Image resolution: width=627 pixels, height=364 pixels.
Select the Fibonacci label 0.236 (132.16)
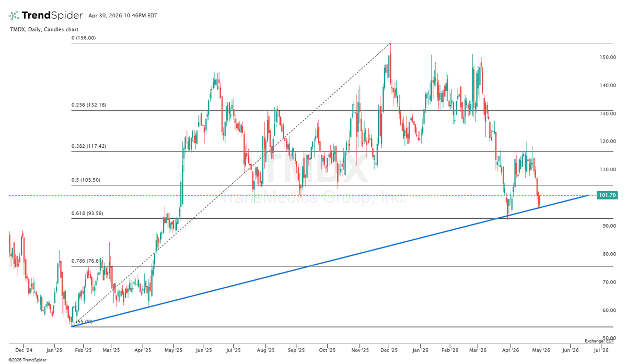[89, 105]
